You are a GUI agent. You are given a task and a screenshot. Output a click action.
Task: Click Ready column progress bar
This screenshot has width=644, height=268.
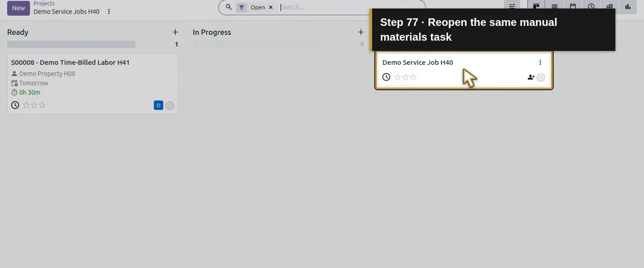(x=71, y=44)
